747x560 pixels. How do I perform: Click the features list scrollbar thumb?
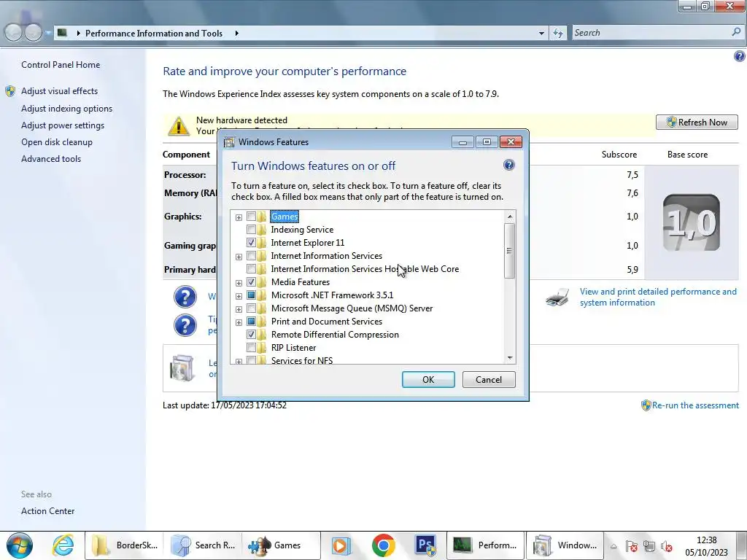(x=509, y=251)
